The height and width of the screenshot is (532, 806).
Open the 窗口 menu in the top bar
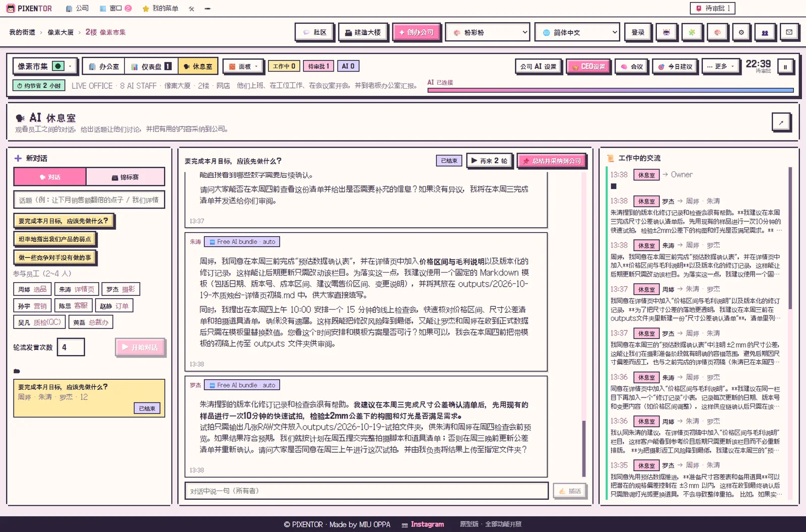click(115, 9)
